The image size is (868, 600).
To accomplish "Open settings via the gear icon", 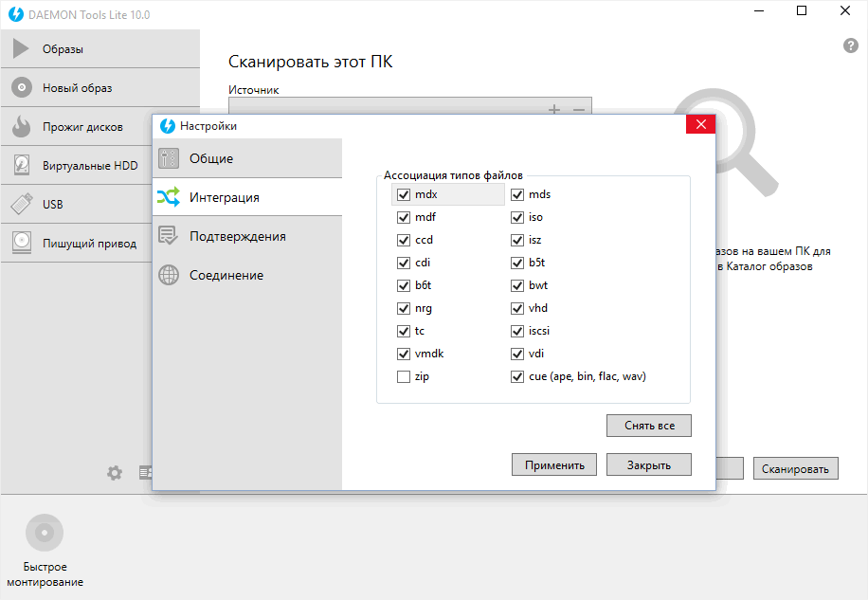I will (x=115, y=473).
